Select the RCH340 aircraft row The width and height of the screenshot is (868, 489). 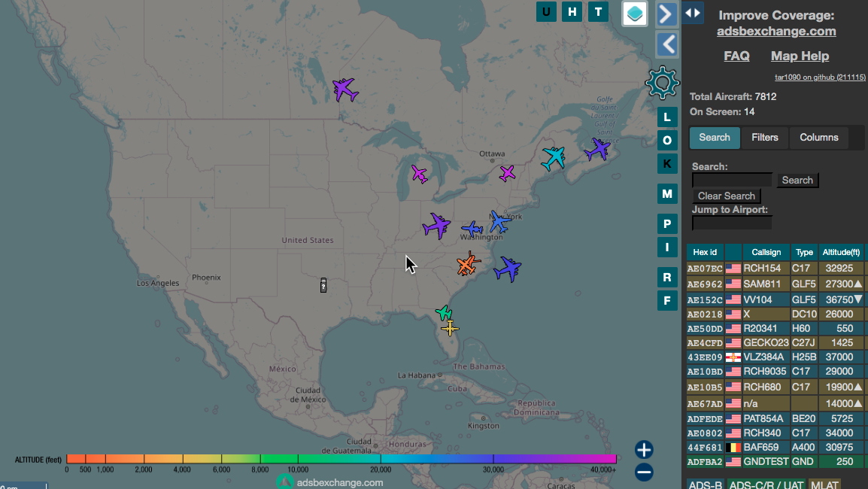point(775,433)
